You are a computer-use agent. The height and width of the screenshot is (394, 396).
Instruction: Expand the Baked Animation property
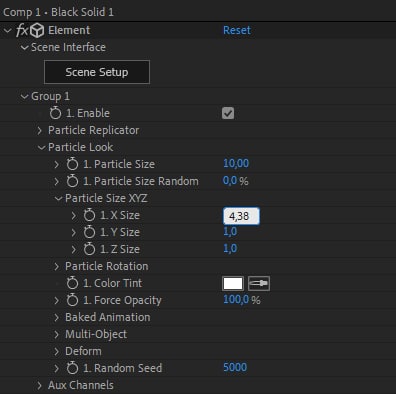click(x=57, y=318)
